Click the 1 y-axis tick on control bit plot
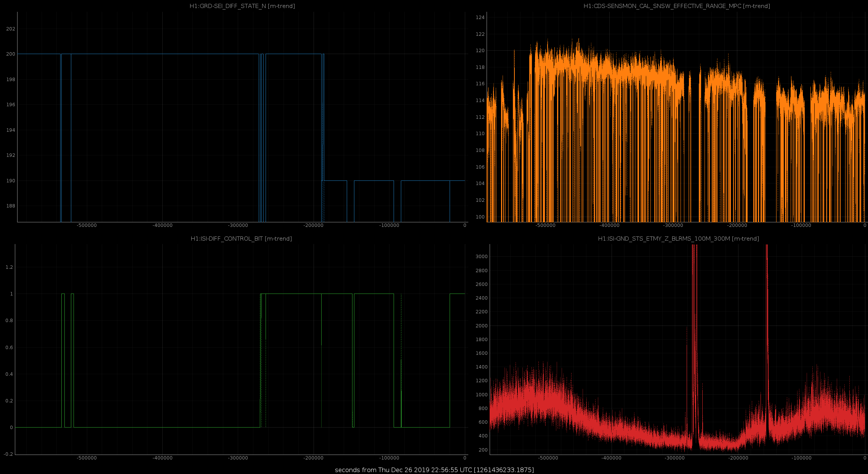The width and height of the screenshot is (868, 474). pos(11,294)
